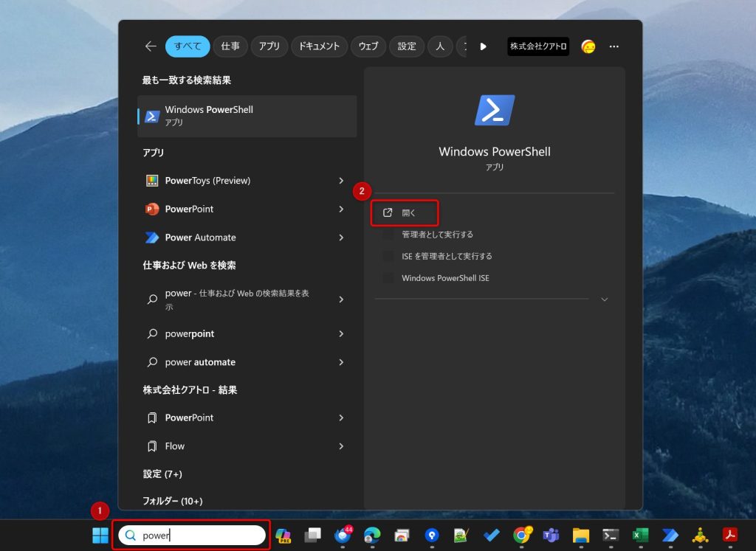Select Windows PowerShell best match result
The height and width of the screenshot is (551, 756).
247,116
